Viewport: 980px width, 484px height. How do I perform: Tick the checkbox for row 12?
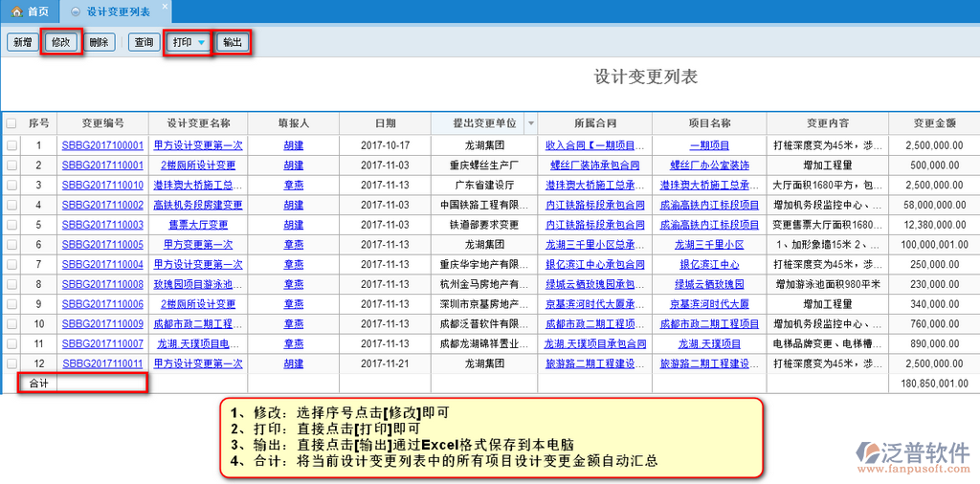(11, 363)
